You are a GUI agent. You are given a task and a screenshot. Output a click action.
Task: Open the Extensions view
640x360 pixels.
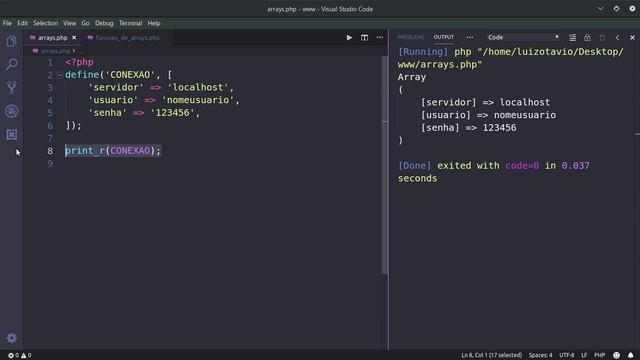[x=11, y=134]
